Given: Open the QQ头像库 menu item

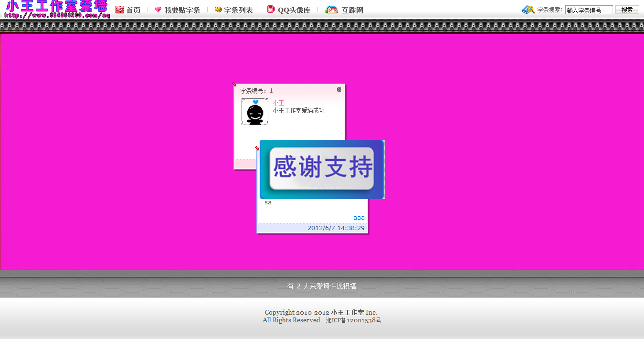Looking at the screenshot, I should (294, 10).
